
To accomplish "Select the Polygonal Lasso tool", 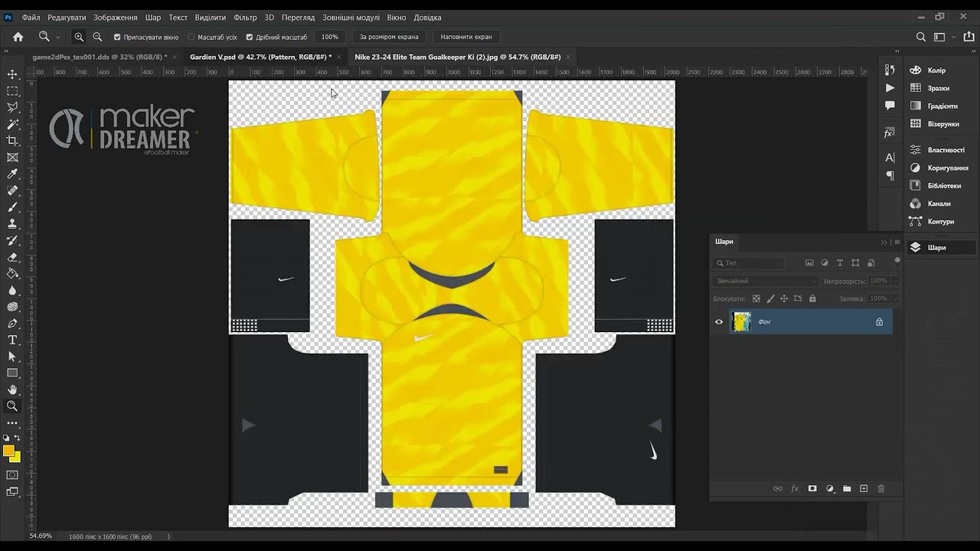I will tap(12, 107).
